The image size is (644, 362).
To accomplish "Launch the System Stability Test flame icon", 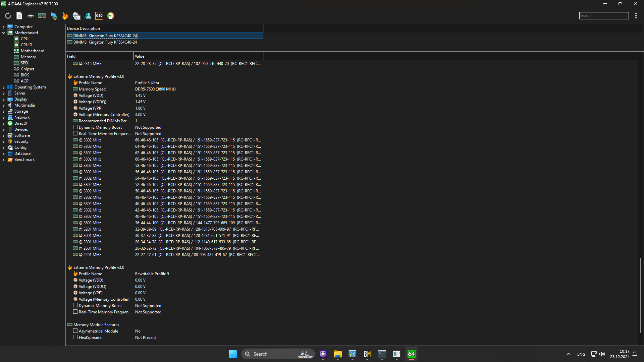I will click(65, 16).
